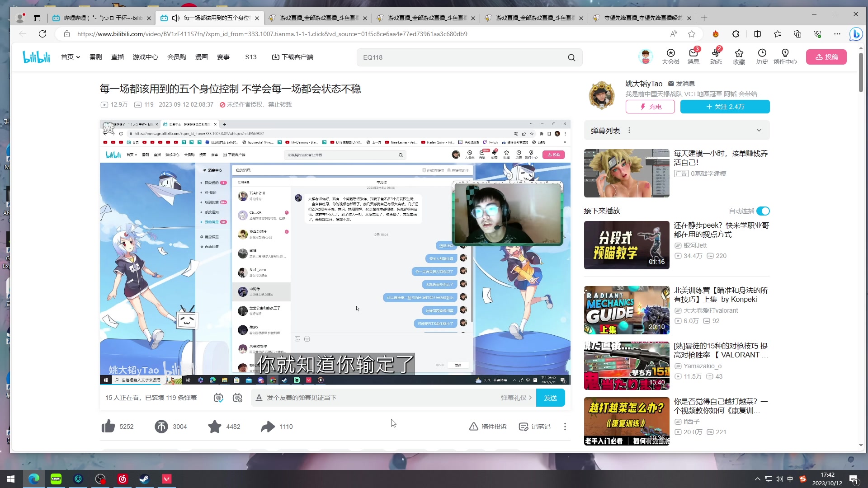This screenshot has width=868, height=488.
Task: Open the 动态 feed icon
Action: (716, 57)
